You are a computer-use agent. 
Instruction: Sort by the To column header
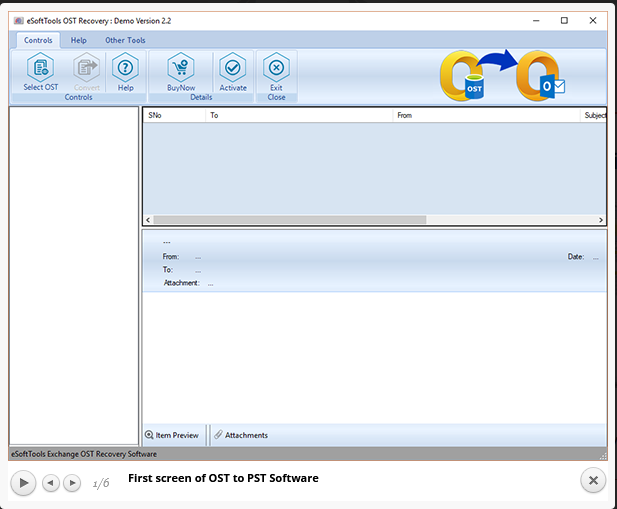tap(299, 115)
